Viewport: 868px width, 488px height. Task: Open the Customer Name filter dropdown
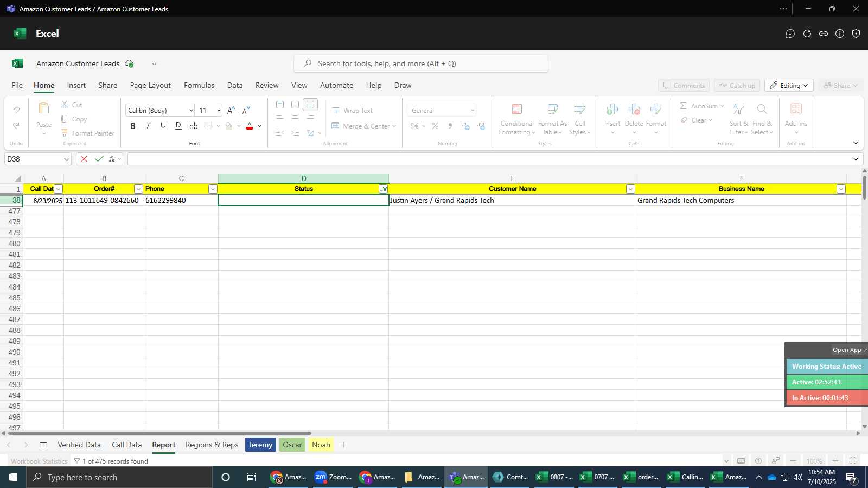click(630, 189)
